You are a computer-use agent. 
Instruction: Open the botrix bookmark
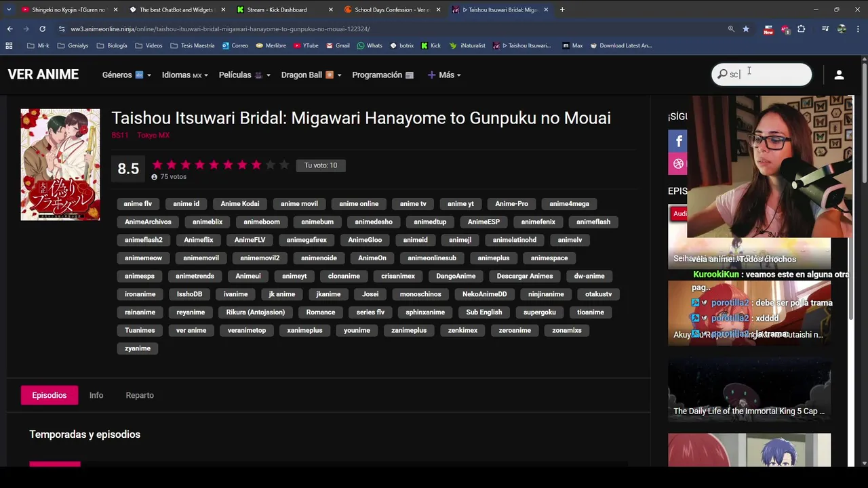point(401,45)
